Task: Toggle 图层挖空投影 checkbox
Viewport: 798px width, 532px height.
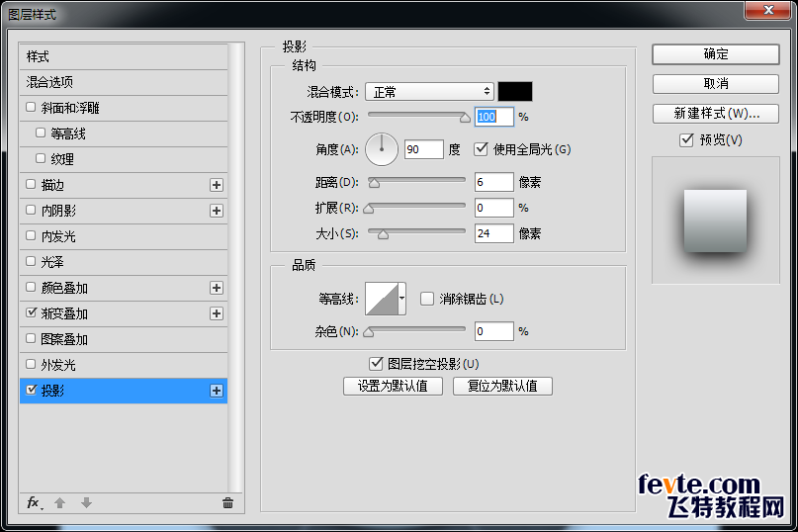Action: (376, 364)
